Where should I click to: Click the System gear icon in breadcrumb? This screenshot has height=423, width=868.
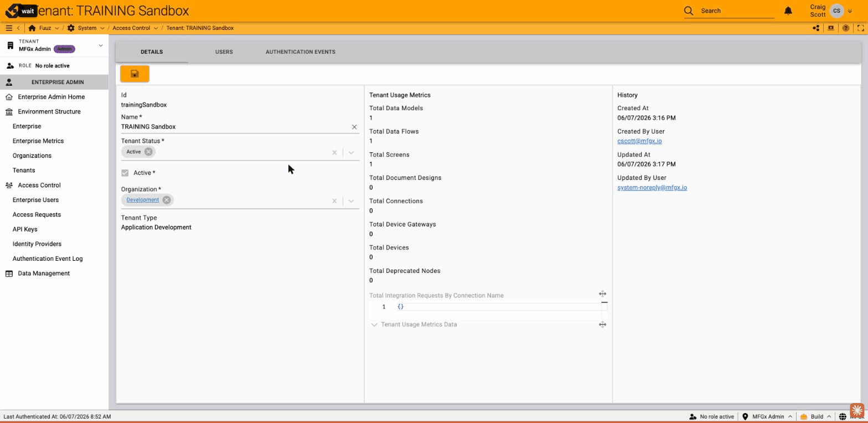click(x=71, y=28)
